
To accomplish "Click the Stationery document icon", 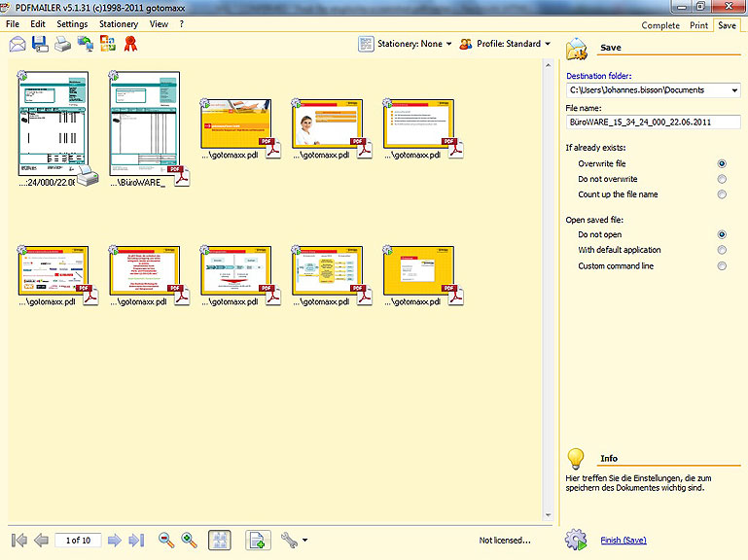I will coord(366,44).
